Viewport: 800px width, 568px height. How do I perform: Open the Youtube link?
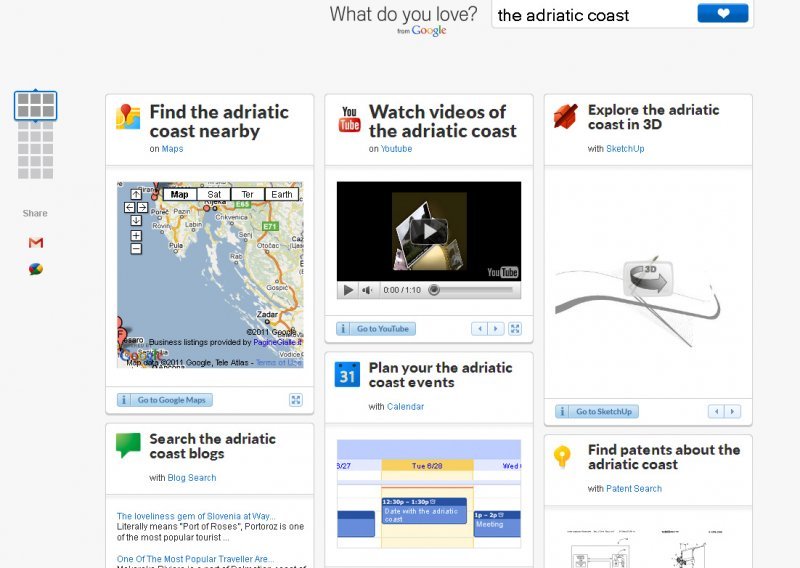coord(396,149)
